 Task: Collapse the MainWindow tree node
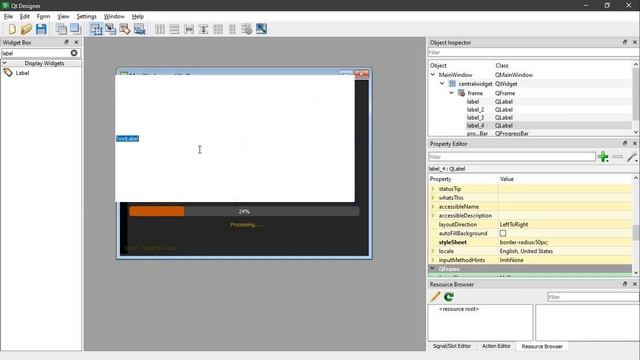(433, 75)
